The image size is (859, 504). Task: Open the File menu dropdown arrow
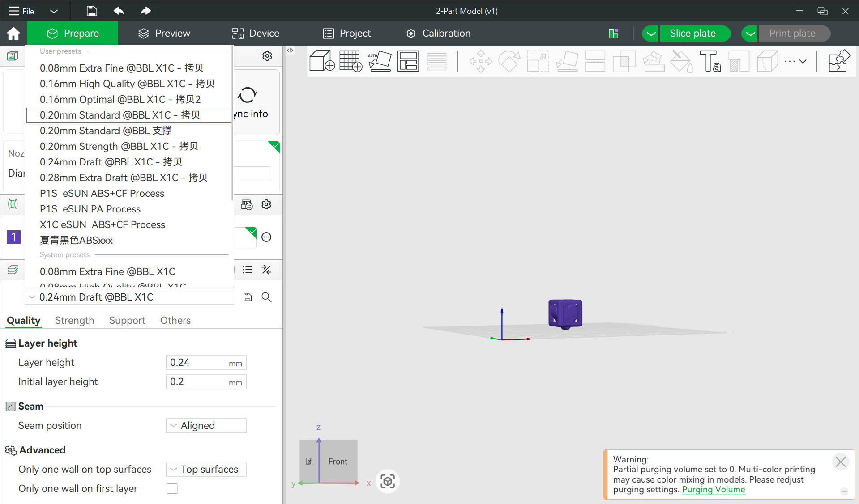tap(54, 11)
